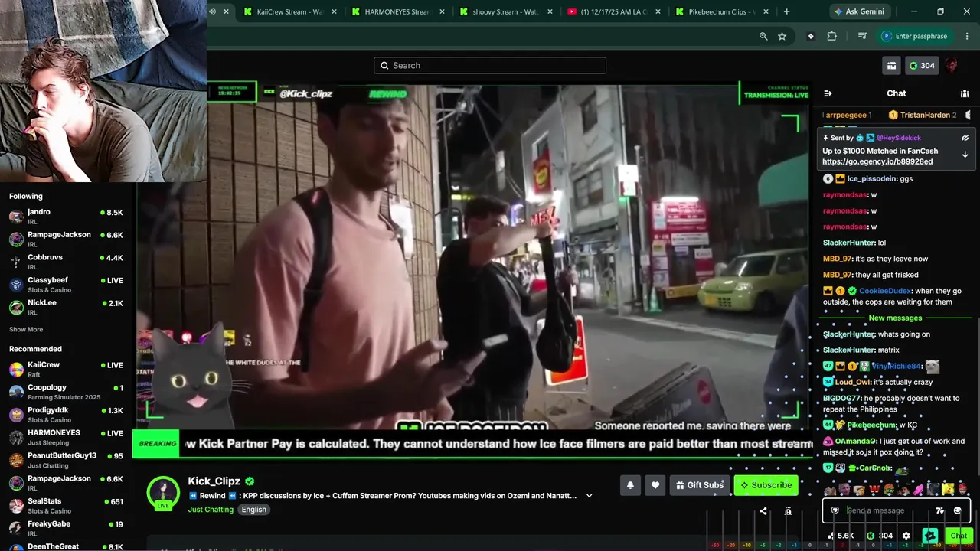Open jandro's channel in Following list
The width and height of the screenshot is (980, 551).
click(66, 216)
